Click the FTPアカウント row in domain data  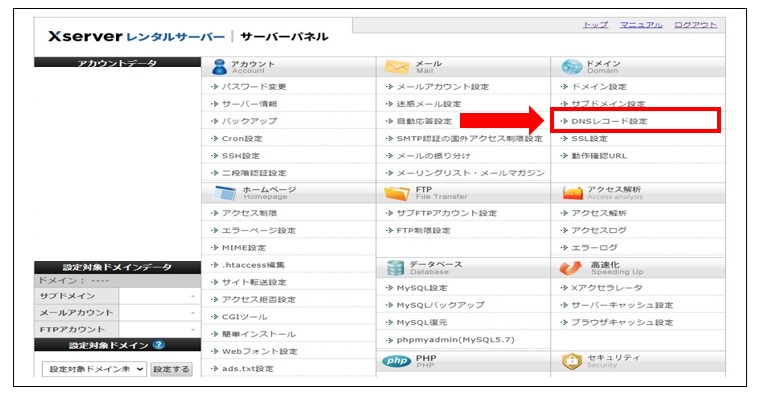[x=117, y=329]
